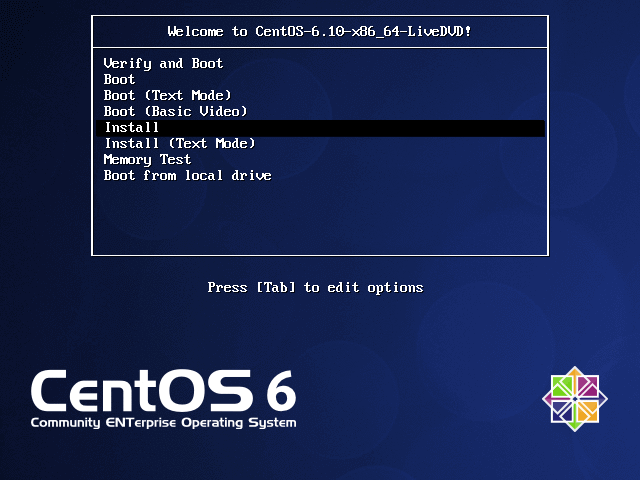Click the numeral 6 in the logo
Image resolution: width=640 pixels, height=480 pixels.
point(280,391)
